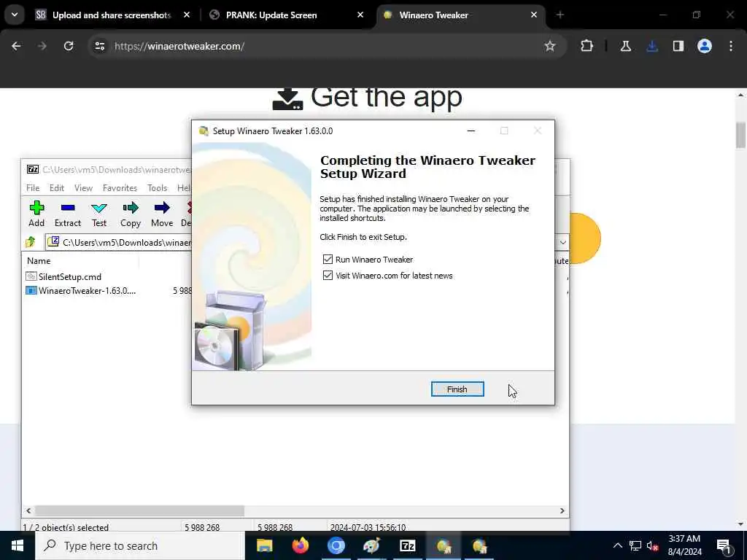This screenshot has width=747, height=560.
Task: Click the Move icon in 7-Zip
Action: (162, 214)
